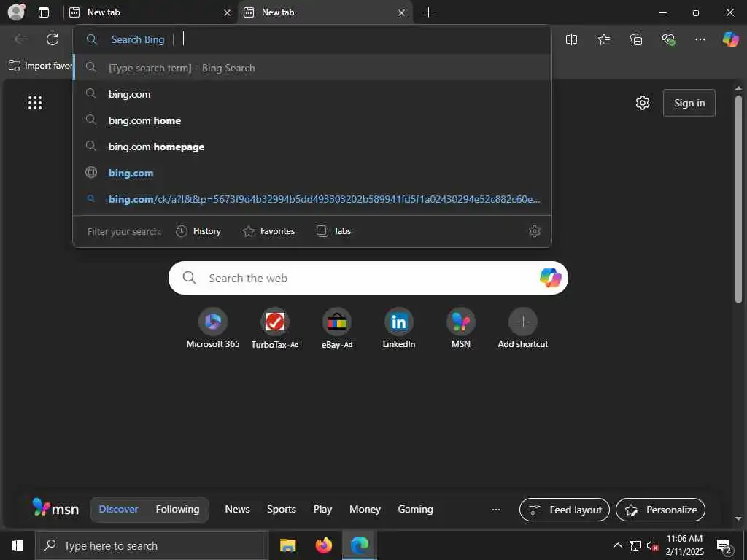Select the second New tab
The height and width of the screenshot is (560, 747).
(x=325, y=12)
